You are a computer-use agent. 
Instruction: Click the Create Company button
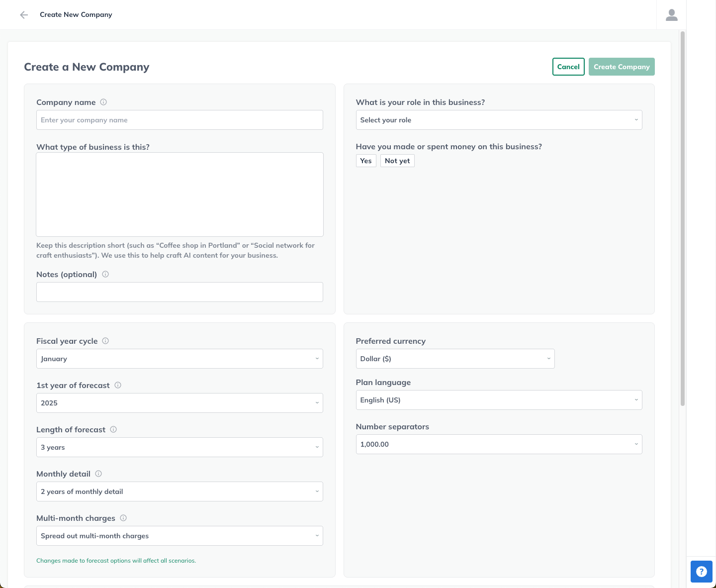click(x=622, y=66)
